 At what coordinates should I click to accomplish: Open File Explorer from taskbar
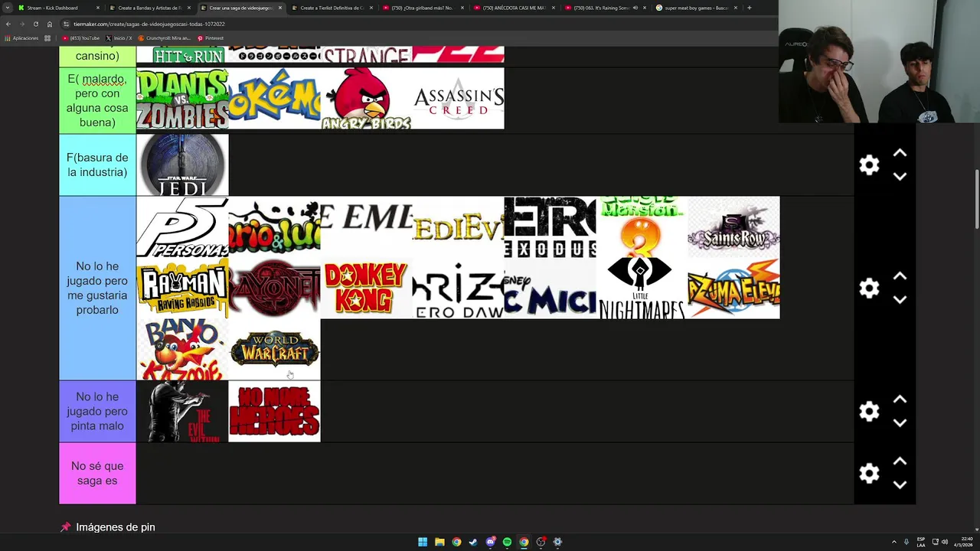click(439, 542)
